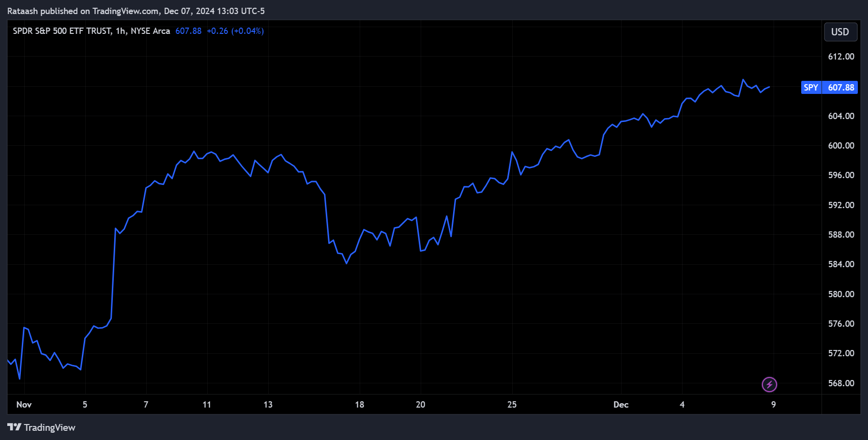This screenshot has width=868, height=440.
Task: Click the purple lightning bolt icon
Action: (x=769, y=385)
